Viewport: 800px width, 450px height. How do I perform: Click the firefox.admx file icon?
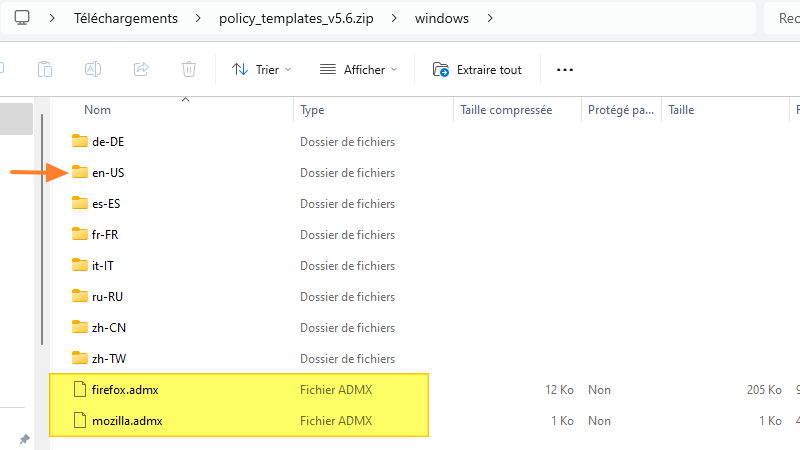pyautogui.click(x=80, y=389)
